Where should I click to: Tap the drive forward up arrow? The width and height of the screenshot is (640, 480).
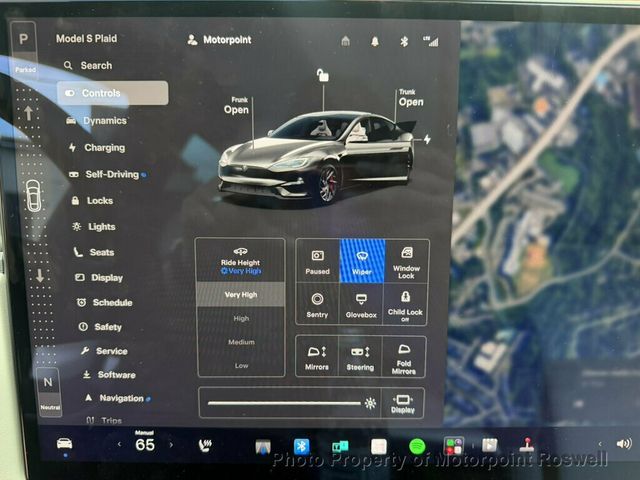28,113
